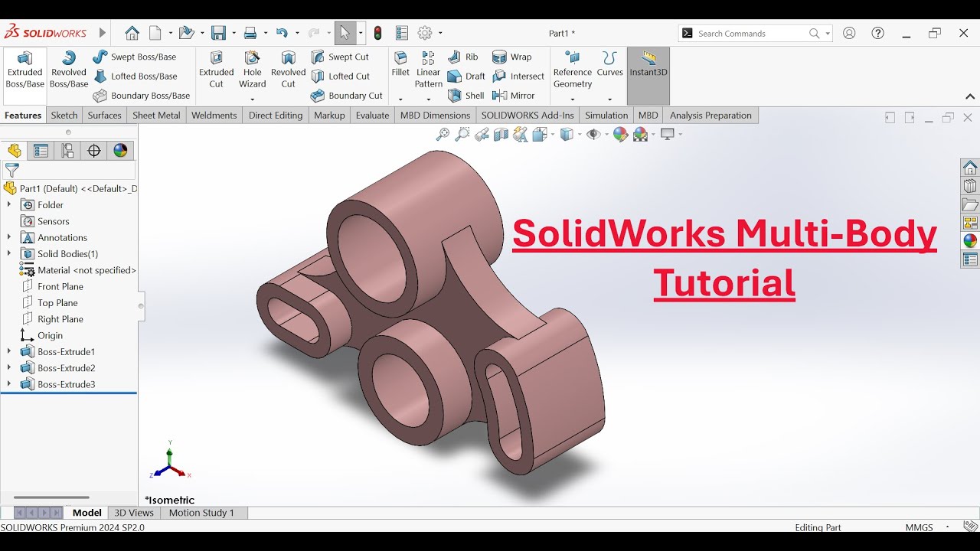Select the Wrap tool
This screenshot has width=980, height=551.
coord(511,57)
